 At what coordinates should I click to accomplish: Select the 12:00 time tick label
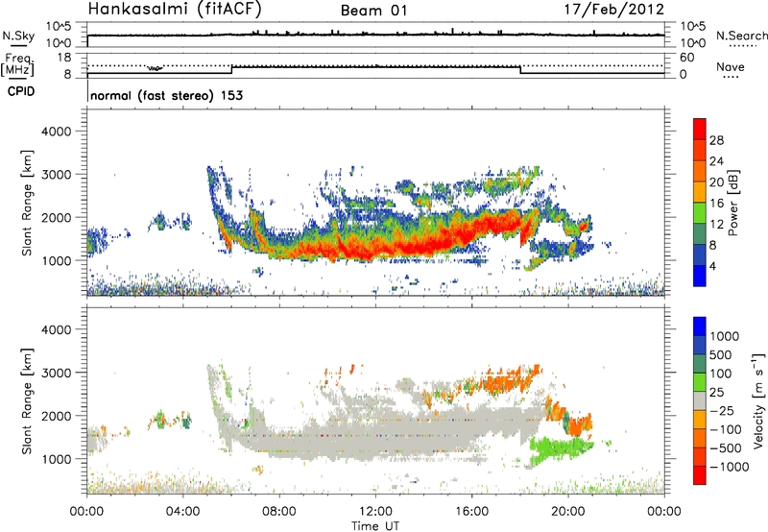click(375, 512)
